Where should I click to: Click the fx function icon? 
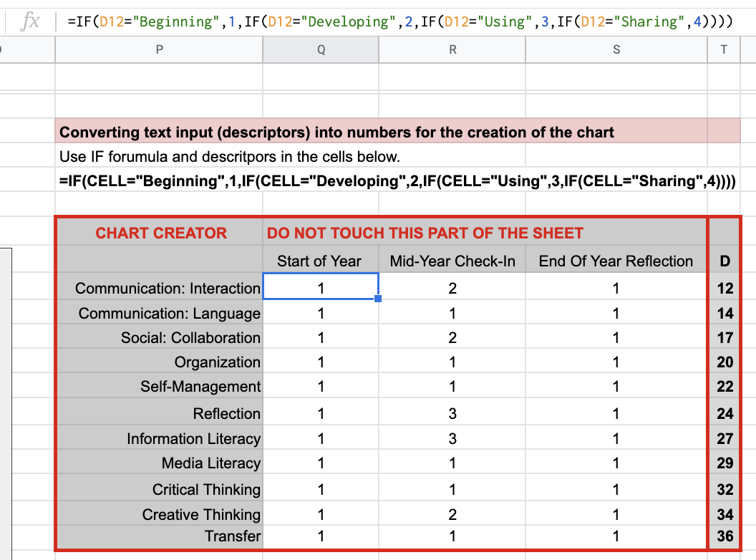click(x=30, y=21)
